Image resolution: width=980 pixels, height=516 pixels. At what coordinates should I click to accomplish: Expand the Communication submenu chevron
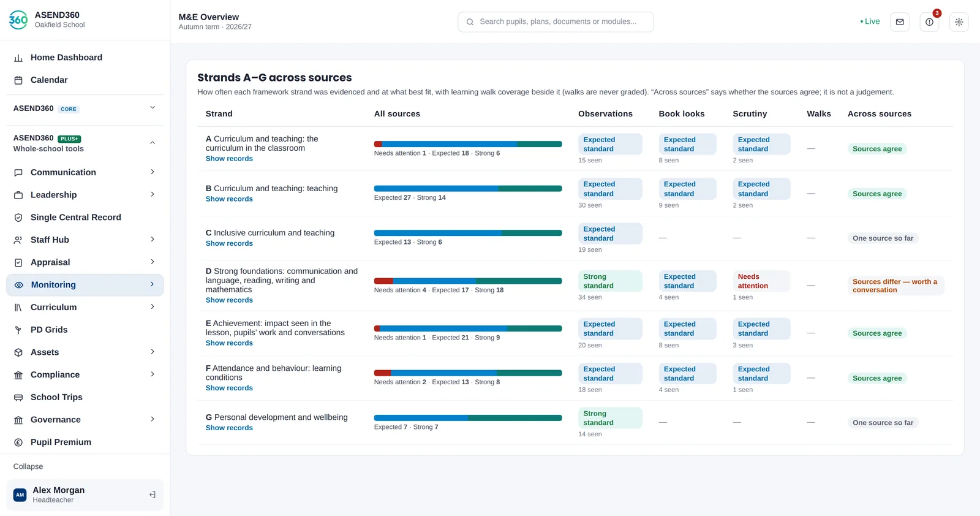153,172
